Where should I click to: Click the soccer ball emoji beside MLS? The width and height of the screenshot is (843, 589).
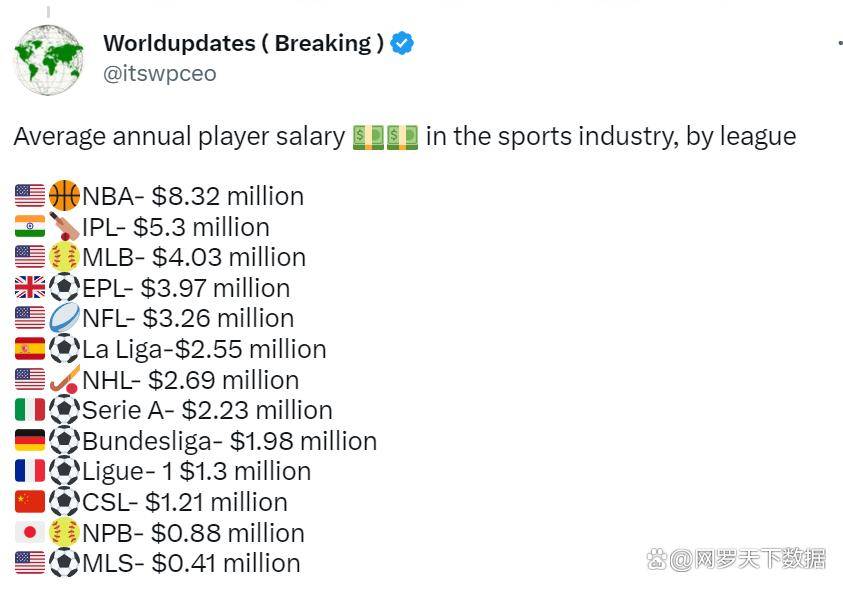[65, 563]
